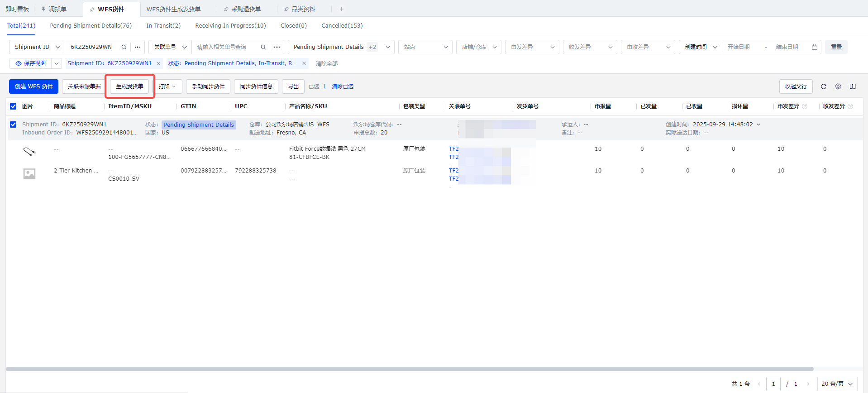Open the 采购退货单 tab
The image size is (868, 393).
point(246,9)
